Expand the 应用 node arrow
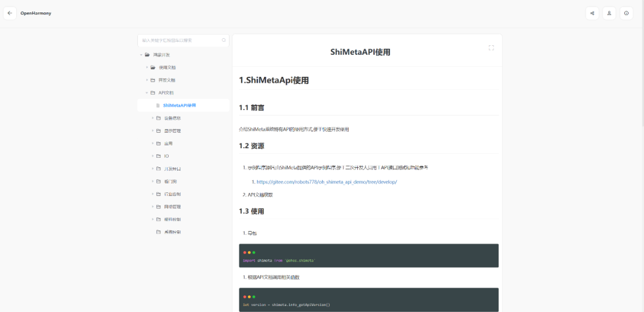The height and width of the screenshot is (312, 644). 153,143
